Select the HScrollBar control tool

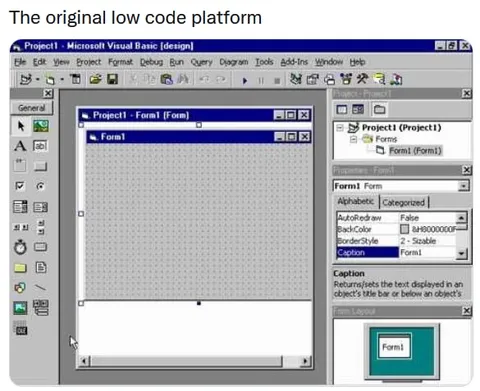click(x=20, y=227)
